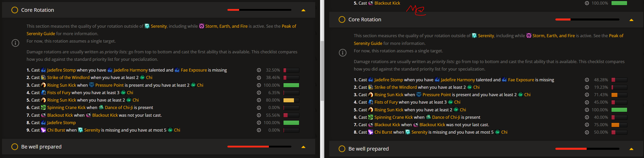Click the Jadefire Stomp ability icon in rule 1

click(x=43, y=70)
